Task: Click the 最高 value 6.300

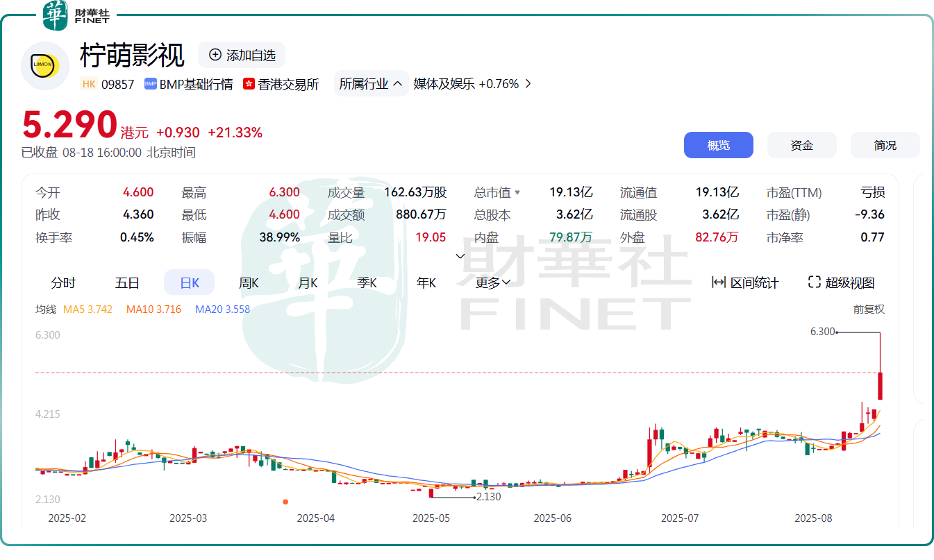Action: (x=284, y=193)
